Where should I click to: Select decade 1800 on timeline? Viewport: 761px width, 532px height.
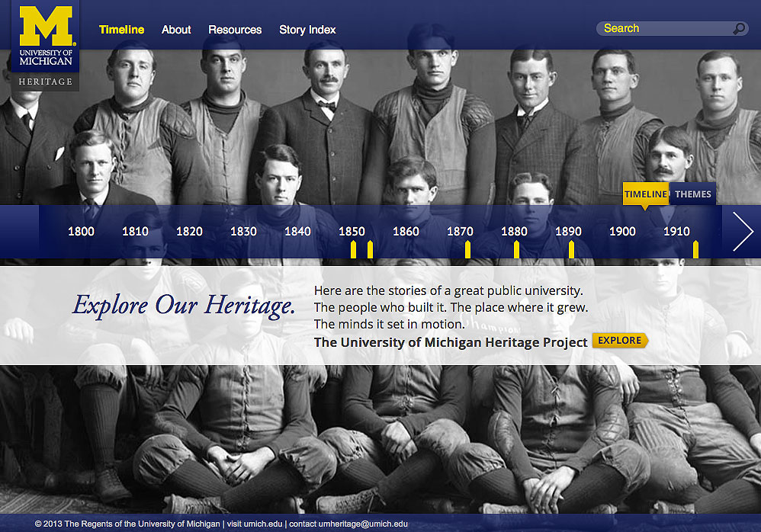click(x=81, y=232)
